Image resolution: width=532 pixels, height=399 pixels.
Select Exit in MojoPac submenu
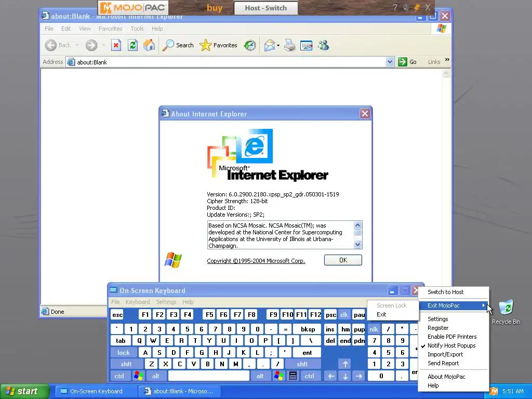click(x=393, y=314)
